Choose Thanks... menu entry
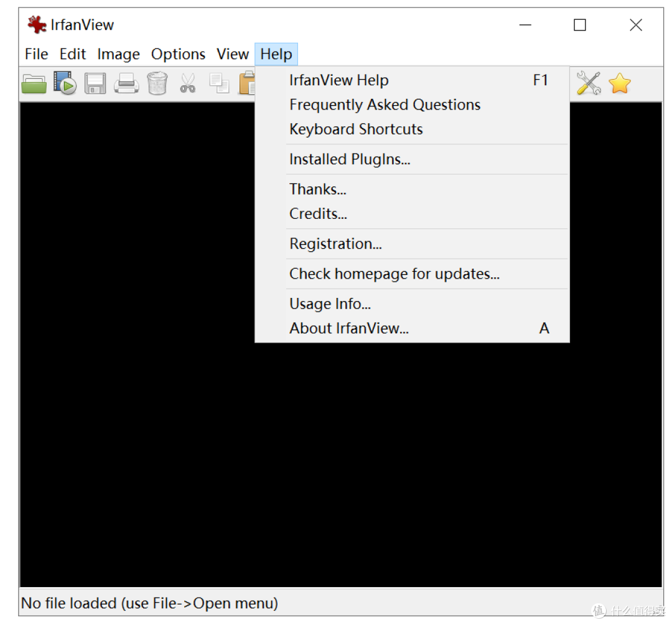Screen dimensions: 672x625 coord(412,189)
